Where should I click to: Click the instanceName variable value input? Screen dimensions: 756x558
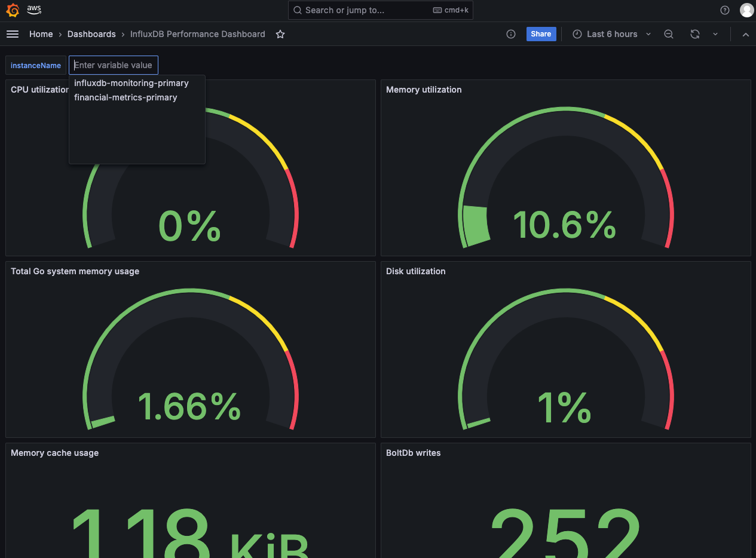[x=114, y=65]
